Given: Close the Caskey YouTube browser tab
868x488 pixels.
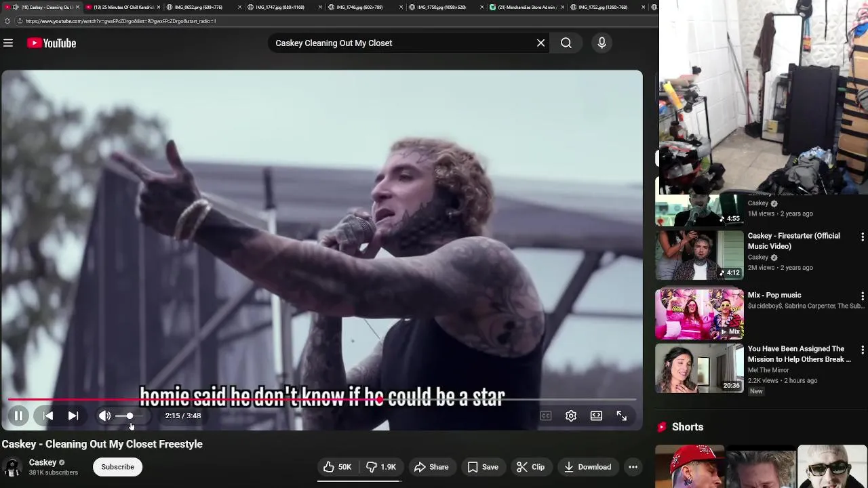Looking at the screenshot, I should click(77, 7).
